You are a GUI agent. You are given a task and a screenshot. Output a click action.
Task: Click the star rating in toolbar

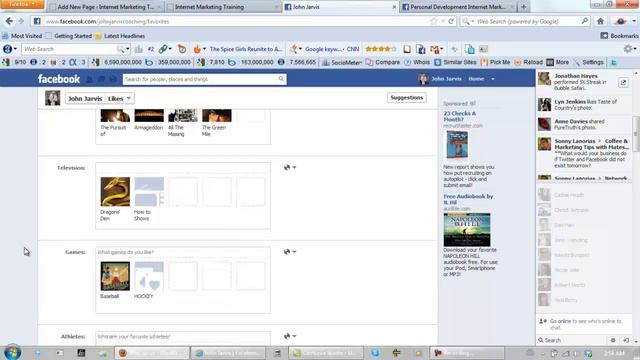[380, 49]
